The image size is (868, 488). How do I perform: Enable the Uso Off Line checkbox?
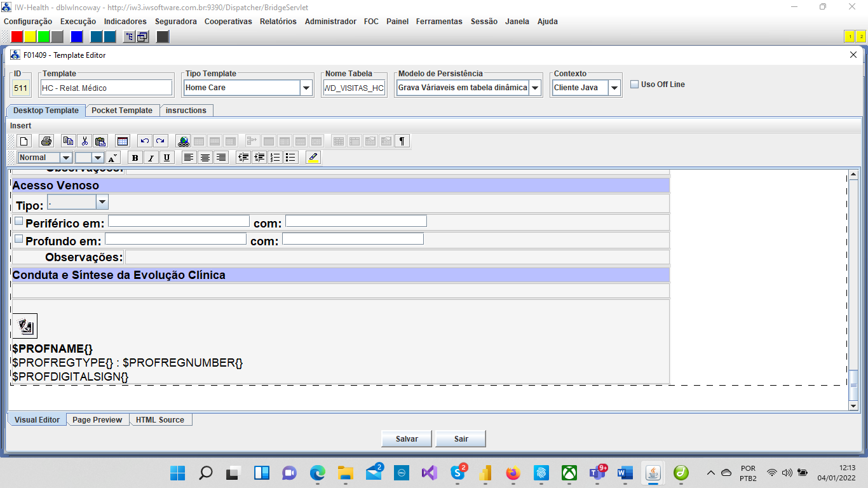634,84
